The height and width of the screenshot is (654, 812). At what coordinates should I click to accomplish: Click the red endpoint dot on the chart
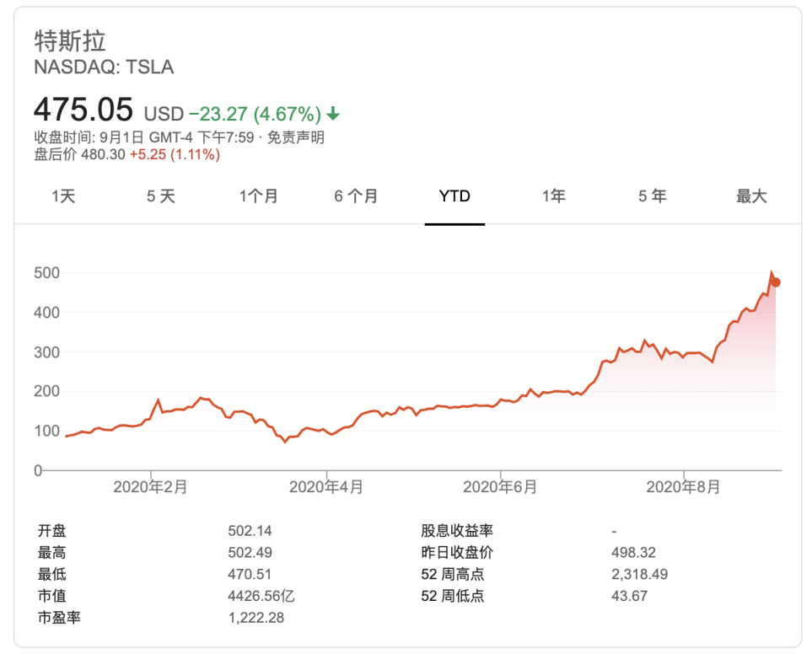point(776,282)
